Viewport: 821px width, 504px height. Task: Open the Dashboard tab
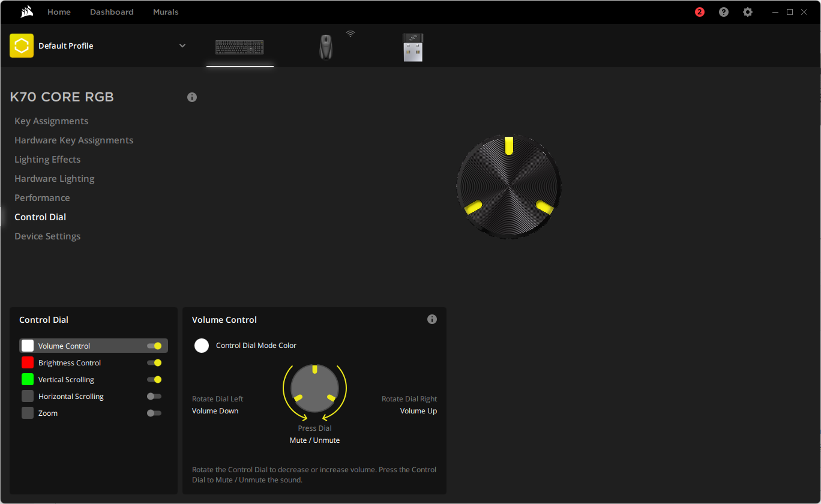tap(112, 12)
